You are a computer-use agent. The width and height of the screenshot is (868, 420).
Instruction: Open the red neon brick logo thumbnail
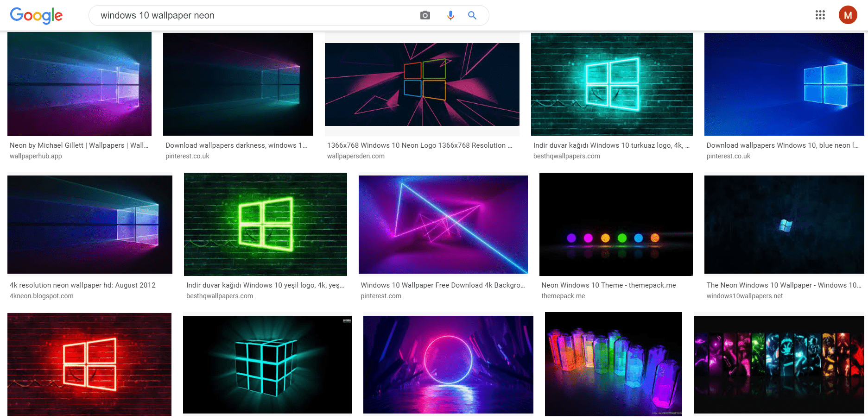point(89,364)
